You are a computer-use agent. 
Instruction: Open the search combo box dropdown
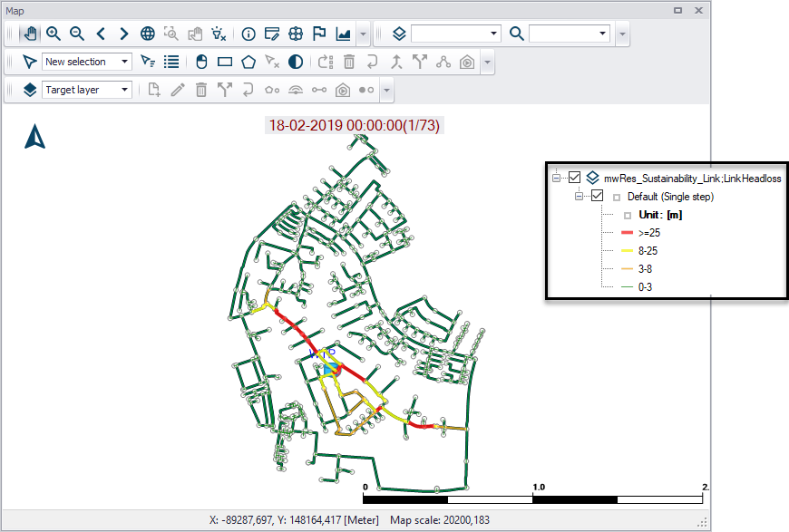pos(602,34)
